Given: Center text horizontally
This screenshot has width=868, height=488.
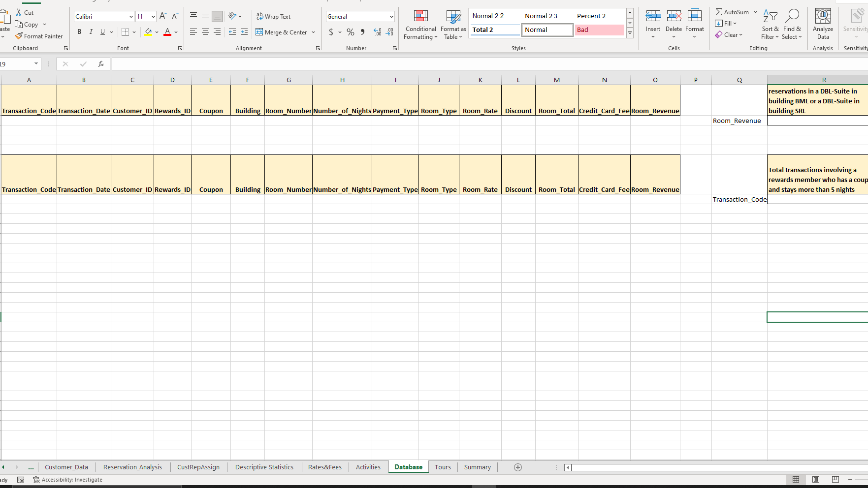Looking at the screenshot, I should [205, 32].
